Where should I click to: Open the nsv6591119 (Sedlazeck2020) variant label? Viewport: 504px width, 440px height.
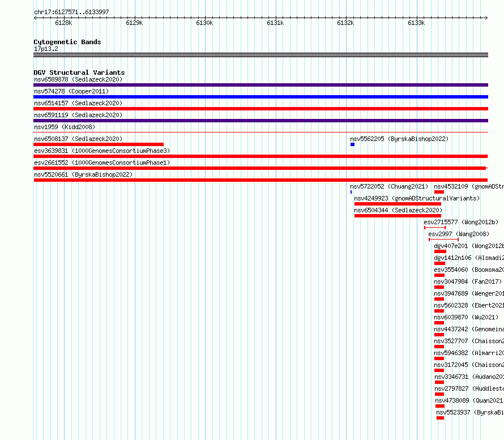click(78, 115)
